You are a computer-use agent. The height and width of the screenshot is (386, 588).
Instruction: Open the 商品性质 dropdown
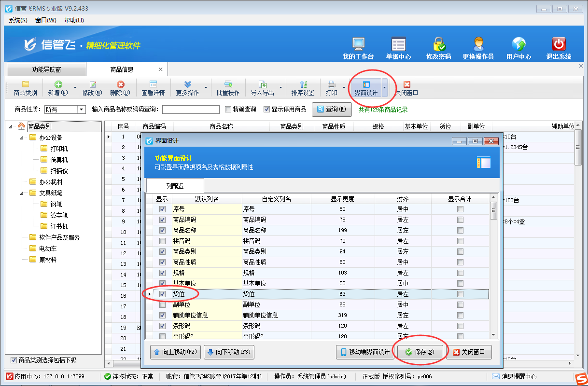point(81,110)
